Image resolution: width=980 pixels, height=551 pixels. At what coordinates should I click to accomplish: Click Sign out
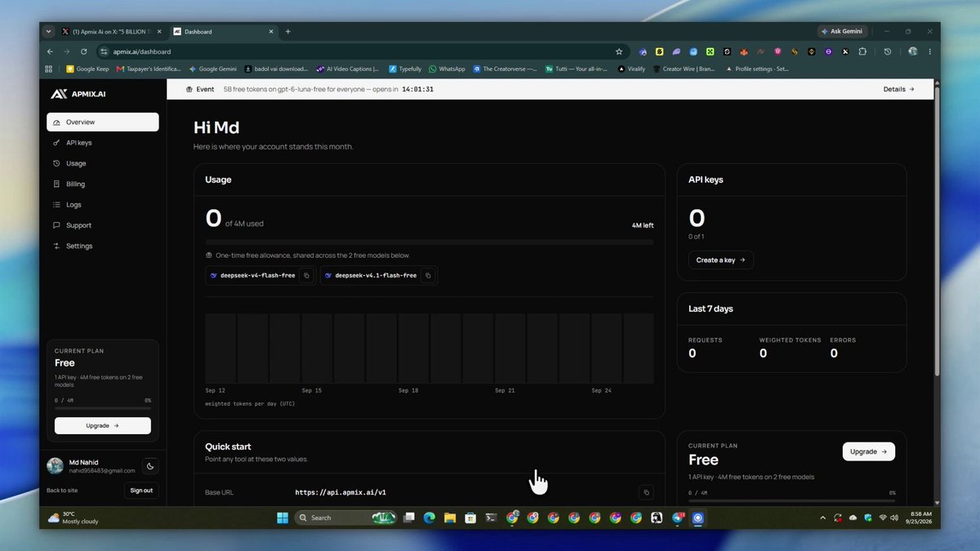coord(141,491)
